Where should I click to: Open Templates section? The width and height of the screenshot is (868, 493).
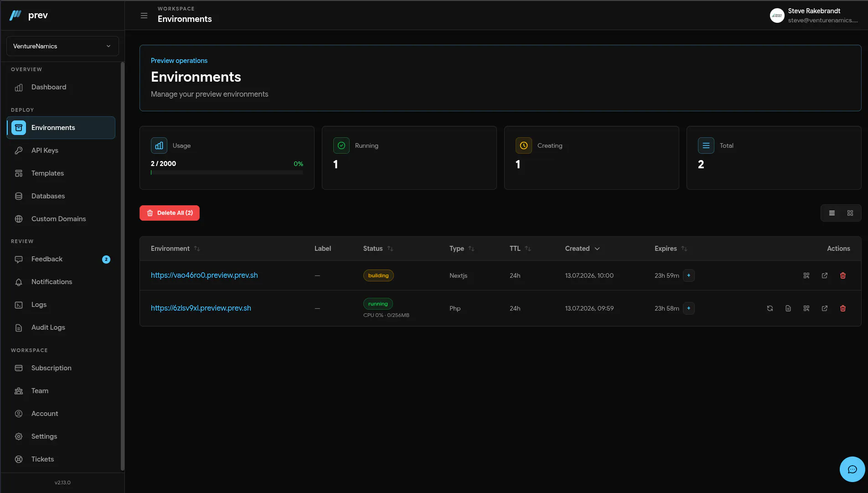click(x=61, y=173)
